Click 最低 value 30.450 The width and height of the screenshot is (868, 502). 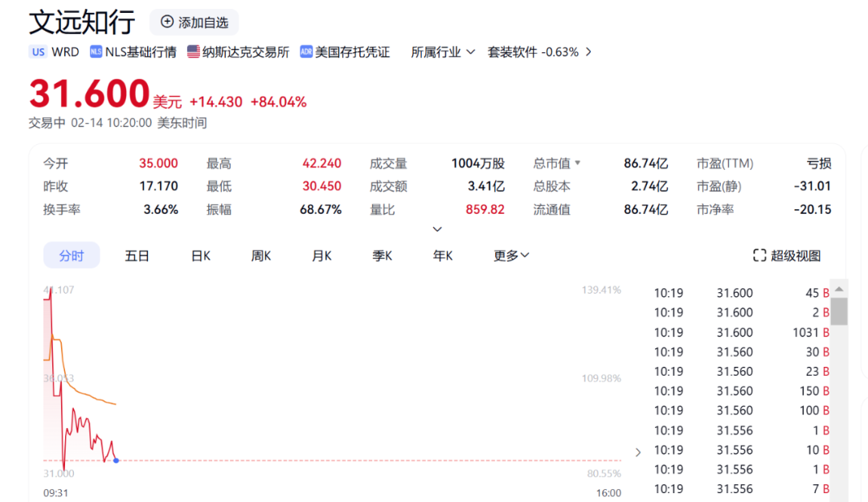[321, 186]
